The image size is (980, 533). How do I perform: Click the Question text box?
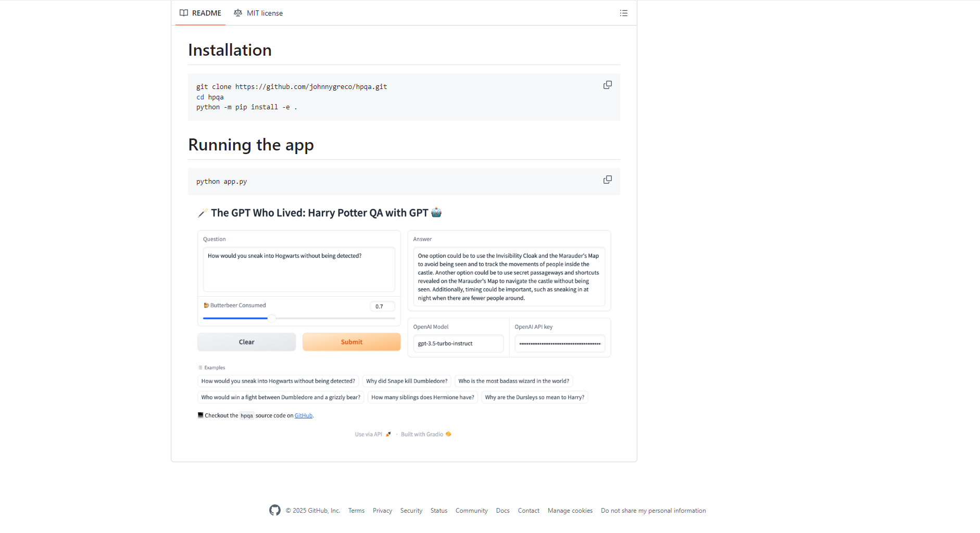coord(298,269)
